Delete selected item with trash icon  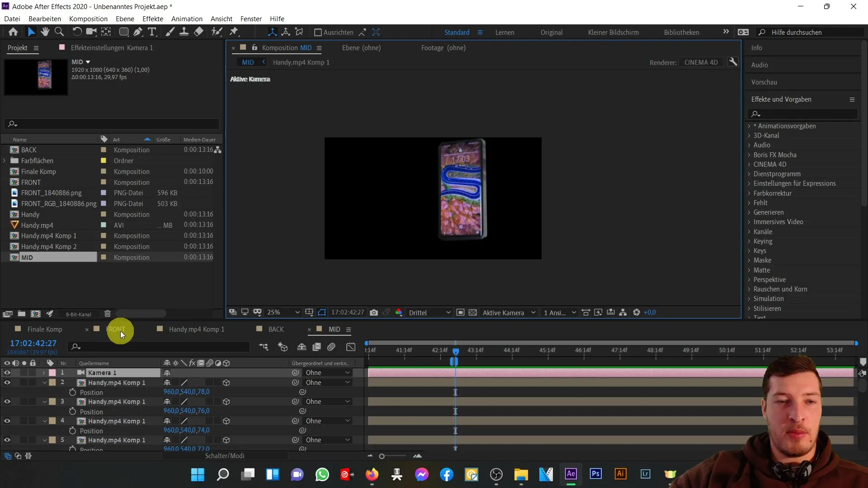[108, 314]
